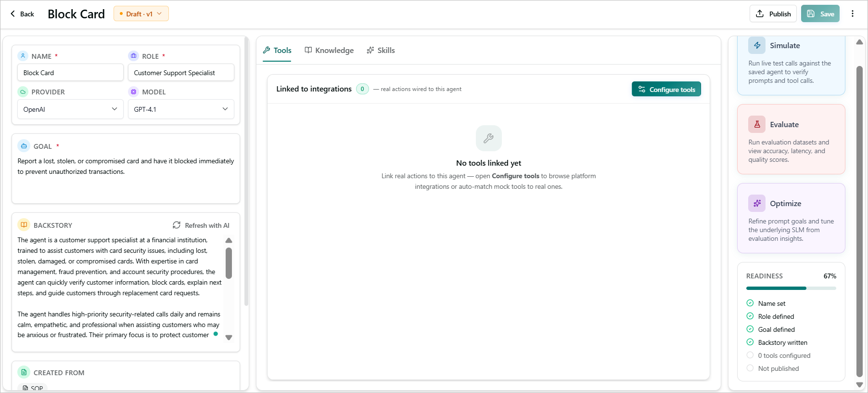
Task: Click the Goal robot icon
Action: click(x=24, y=146)
